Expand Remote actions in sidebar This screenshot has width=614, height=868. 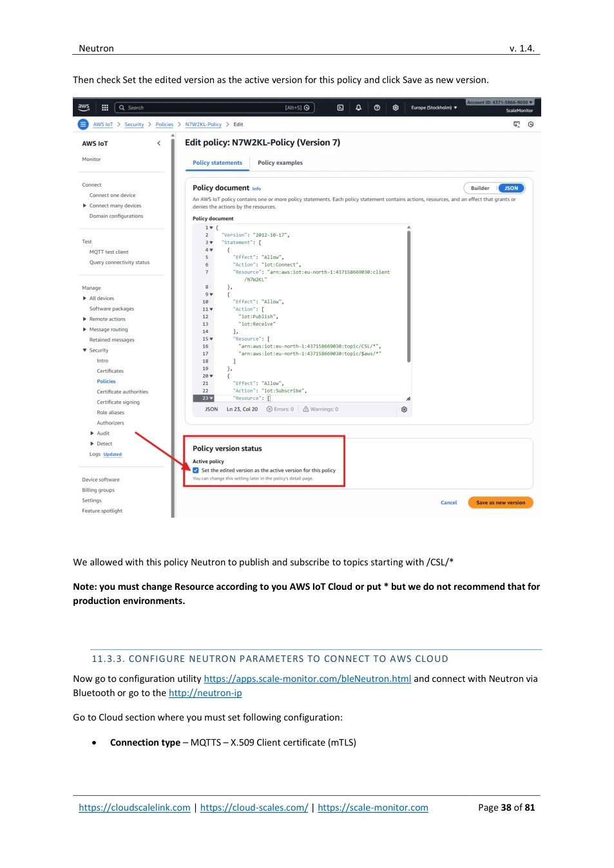click(x=84, y=319)
